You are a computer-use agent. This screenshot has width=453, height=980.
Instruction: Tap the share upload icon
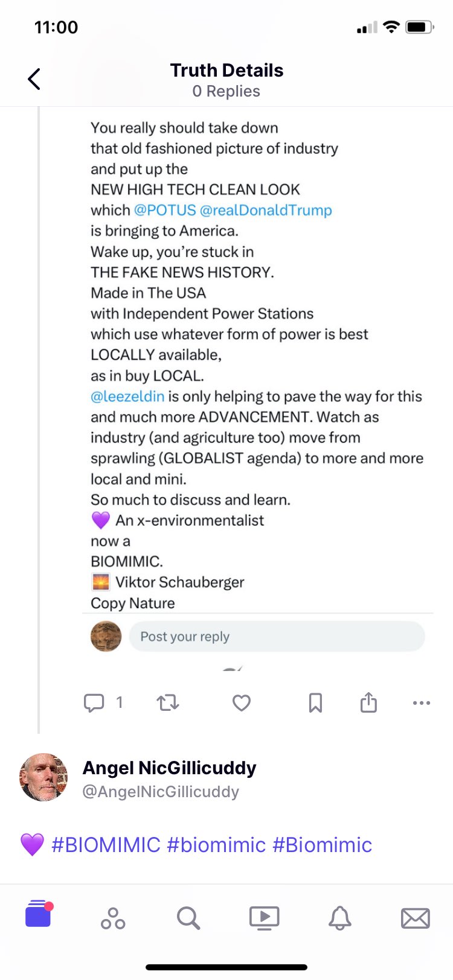[368, 703]
